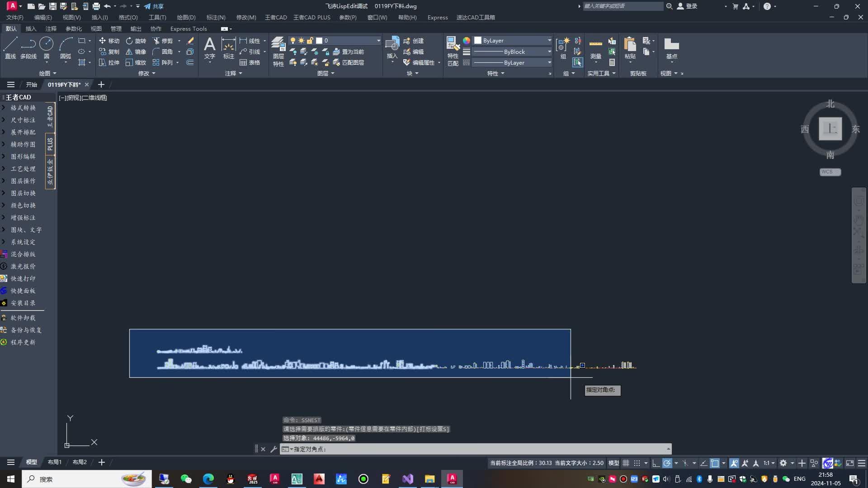Click inside the command line input field
This screenshot has width=868, height=488.
(x=452, y=449)
